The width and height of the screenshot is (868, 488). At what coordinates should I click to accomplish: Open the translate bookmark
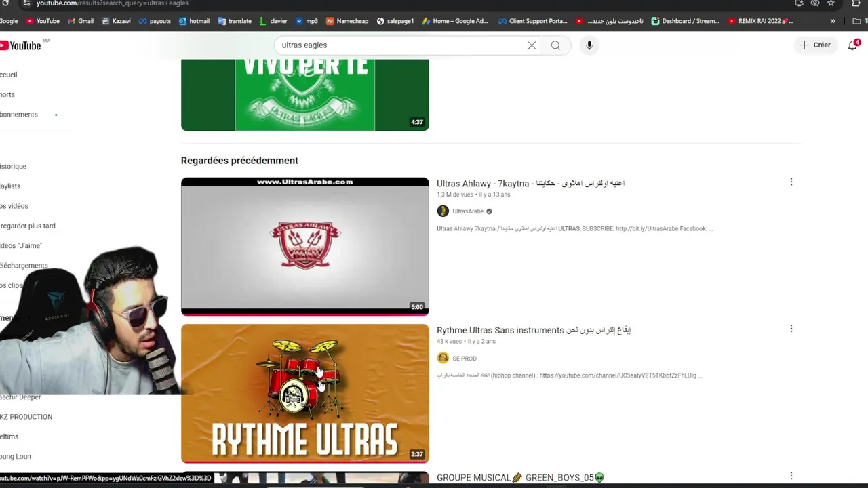pos(235,21)
